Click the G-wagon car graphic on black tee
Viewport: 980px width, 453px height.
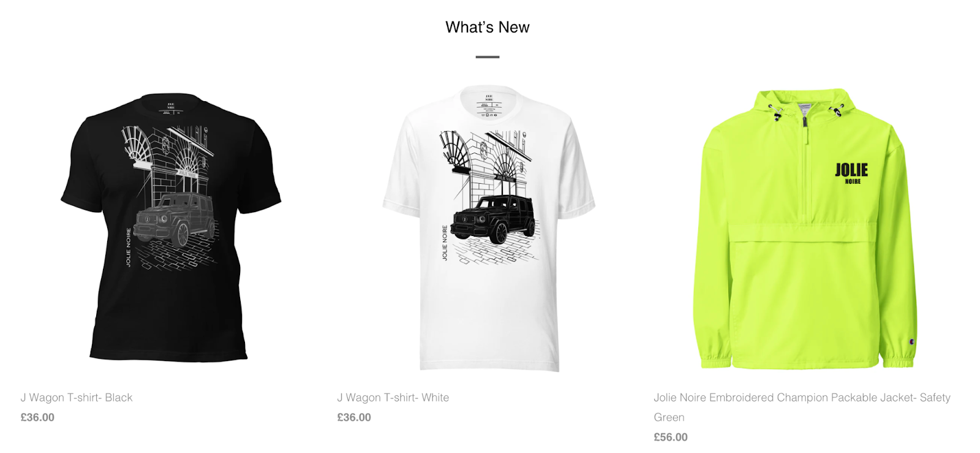[176, 219]
